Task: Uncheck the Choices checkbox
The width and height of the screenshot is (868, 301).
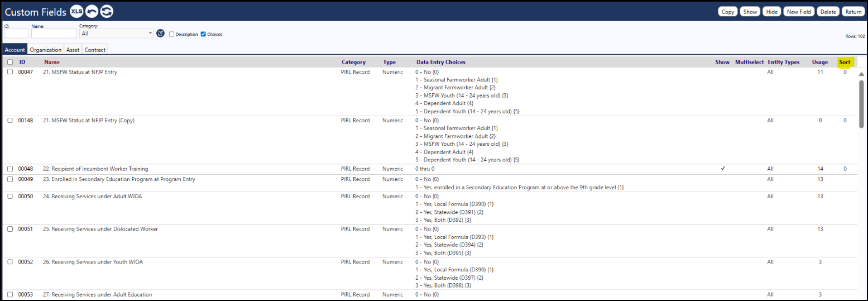Action: (x=203, y=34)
